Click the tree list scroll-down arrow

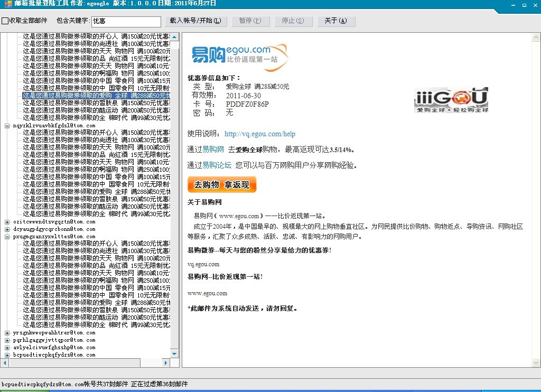[x=174, y=353]
